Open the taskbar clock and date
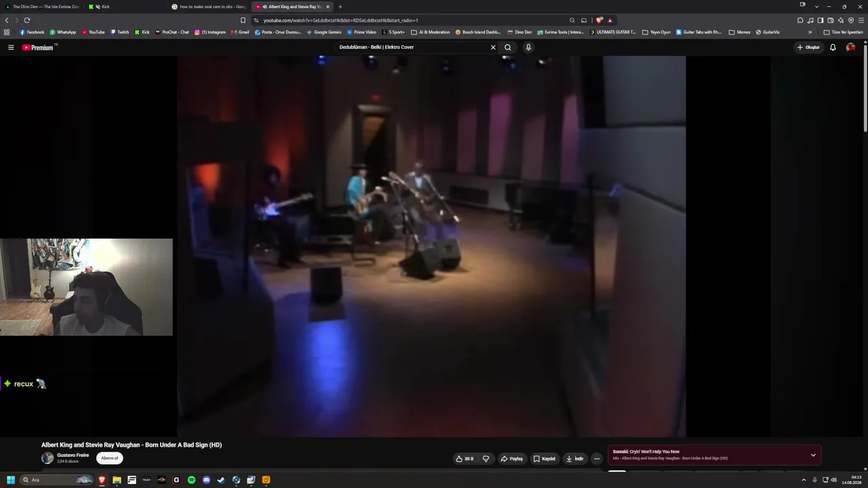This screenshot has width=868, height=488. click(852, 480)
